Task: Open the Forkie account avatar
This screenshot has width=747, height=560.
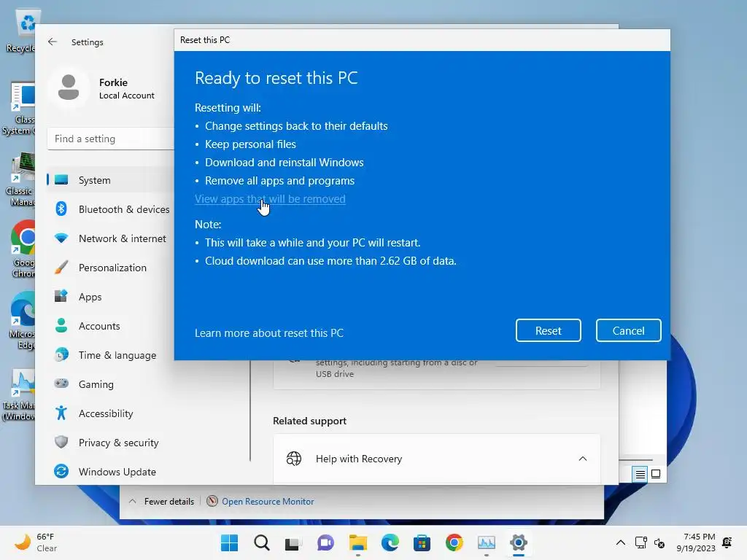Action: click(x=69, y=87)
